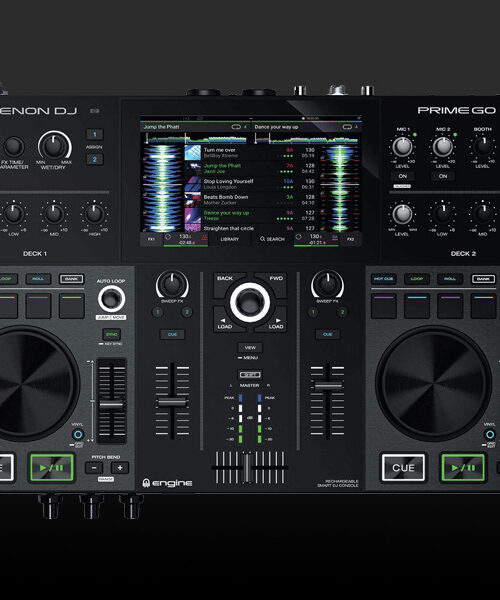
Task: Click the MIC 2 level knob
Action: click(443, 147)
